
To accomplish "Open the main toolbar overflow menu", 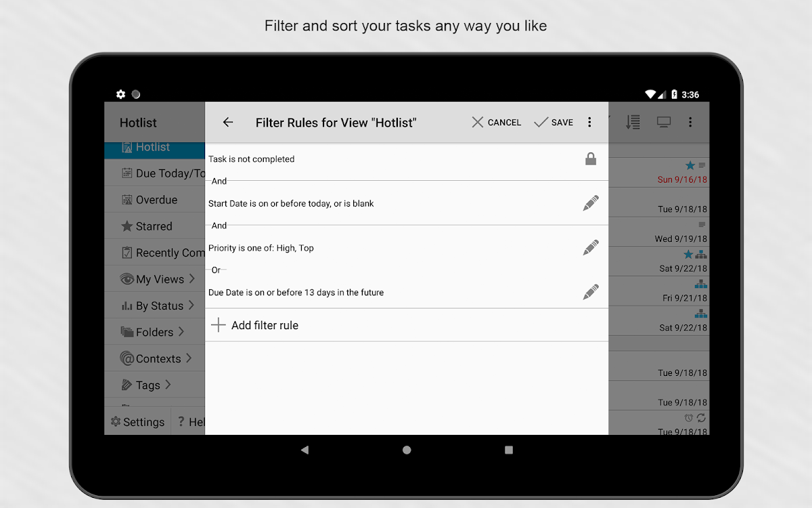I will [690, 123].
